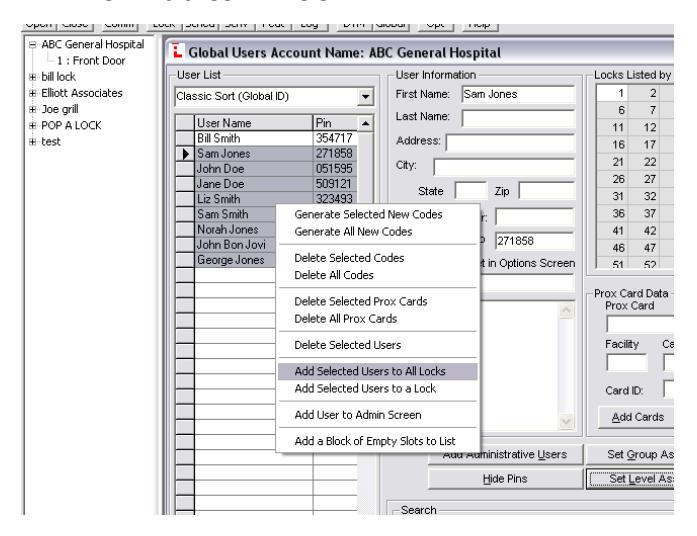Click the First Name field containing Sam Jones
The image size is (697, 536).
[x=518, y=94]
